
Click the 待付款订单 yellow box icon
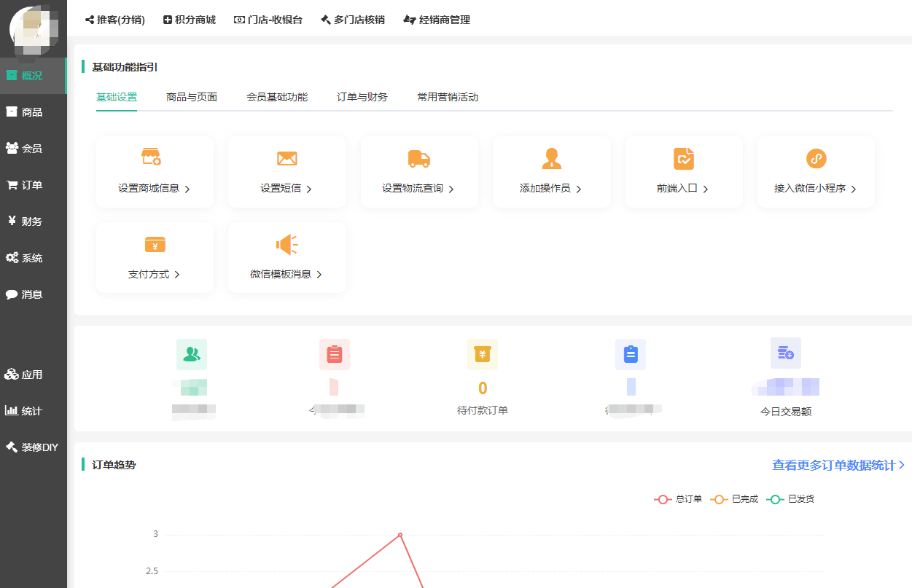click(483, 354)
